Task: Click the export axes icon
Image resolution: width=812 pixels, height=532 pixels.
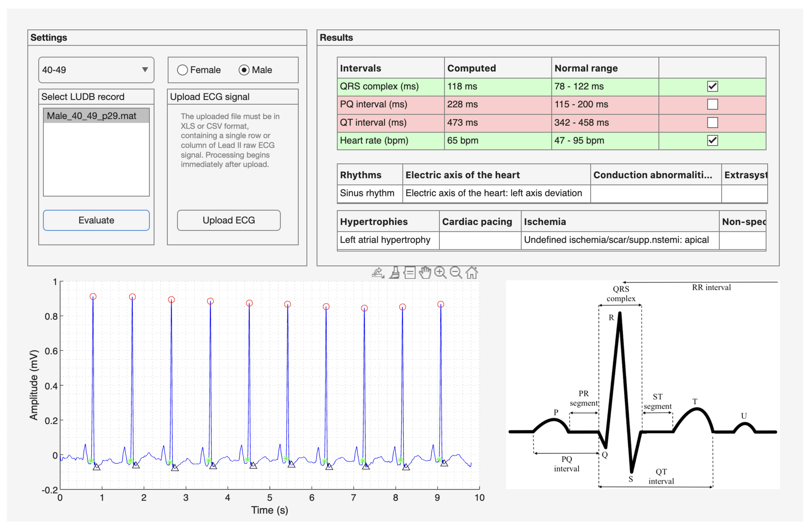Action: (x=378, y=273)
